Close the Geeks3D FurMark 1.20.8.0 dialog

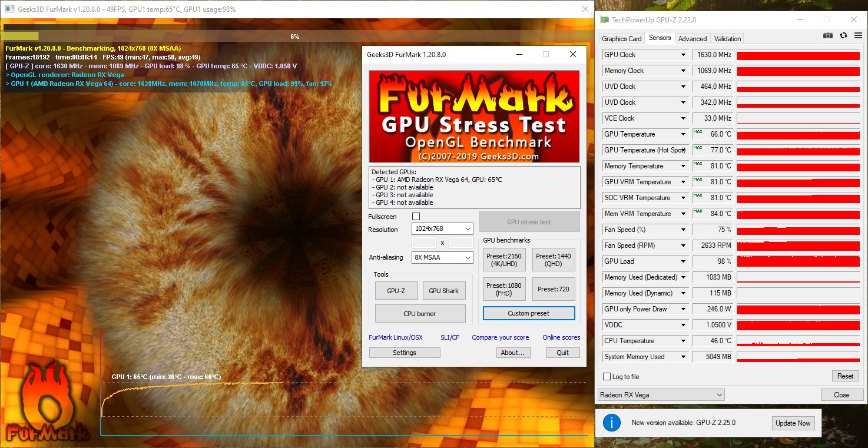point(572,54)
